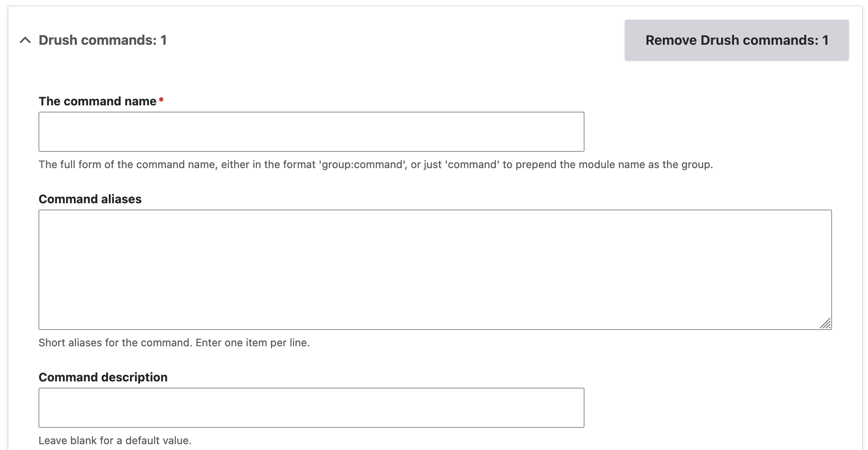868x450 pixels.
Task: Collapse the Drush commands section chevron
Action: pos(25,40)
